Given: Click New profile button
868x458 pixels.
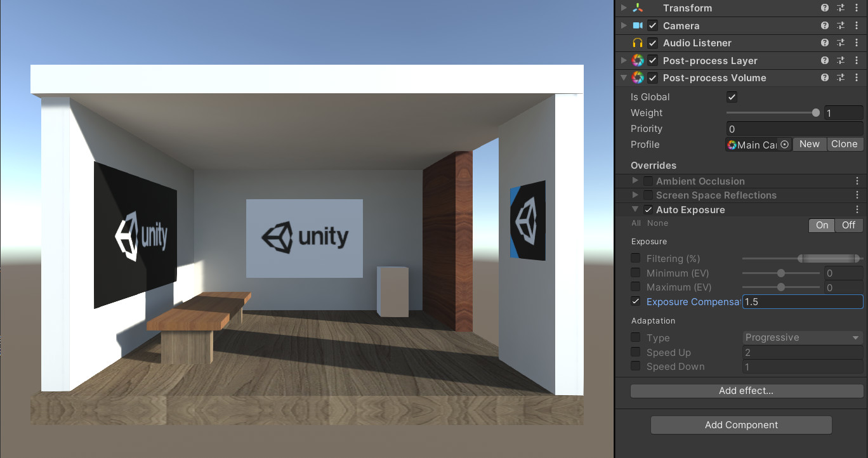Looking at the screenshot, I should click(x=809, y=144).
